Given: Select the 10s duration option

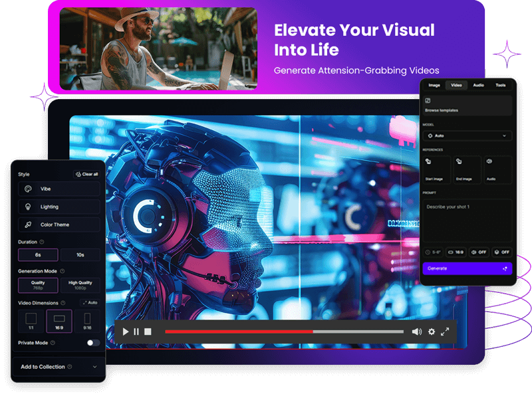Looking at the screenshot, I should (x=80, y=255).
